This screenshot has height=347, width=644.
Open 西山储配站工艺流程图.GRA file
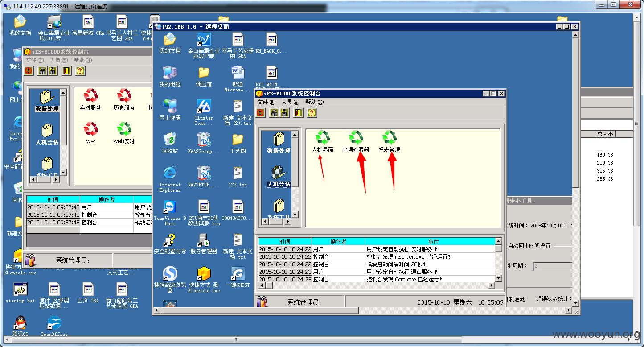[x=122, y=295]
